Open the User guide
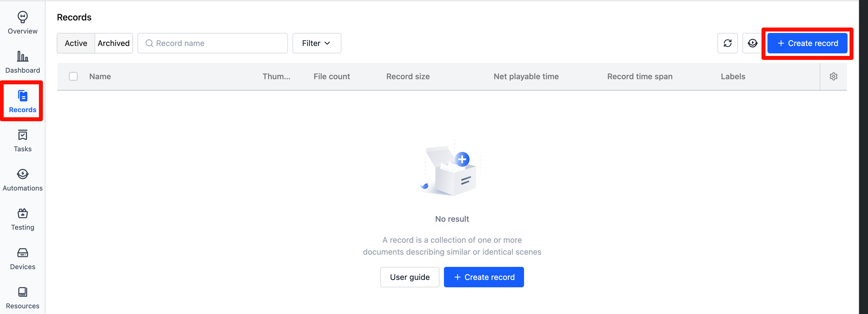Viewport: 868px width, 314px height. pyautogui.click(x=409, y=277)
